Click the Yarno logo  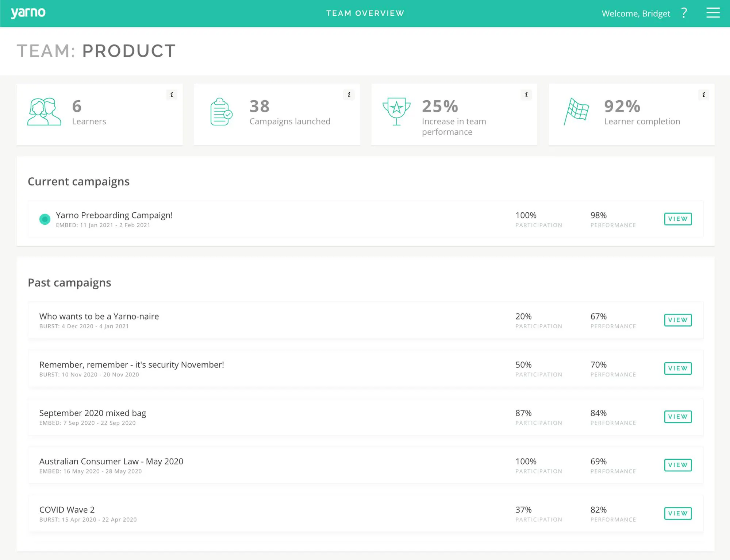tap(28, 13)
